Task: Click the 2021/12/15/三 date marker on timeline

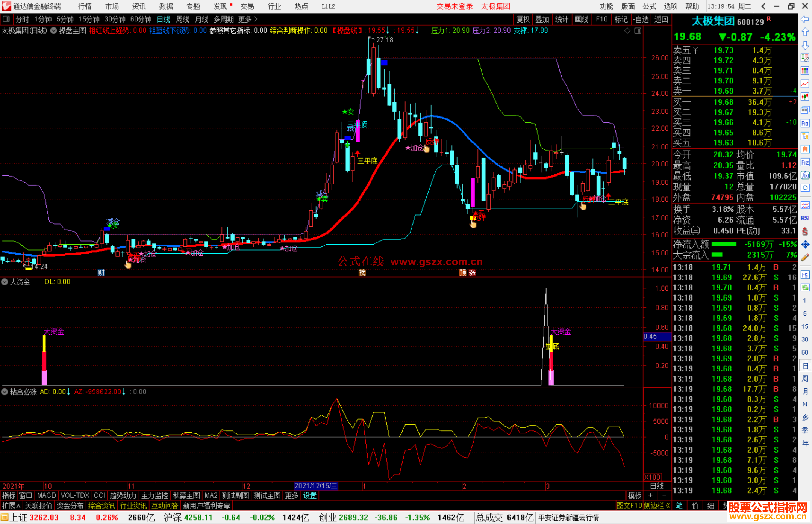Action: [316, 486]
